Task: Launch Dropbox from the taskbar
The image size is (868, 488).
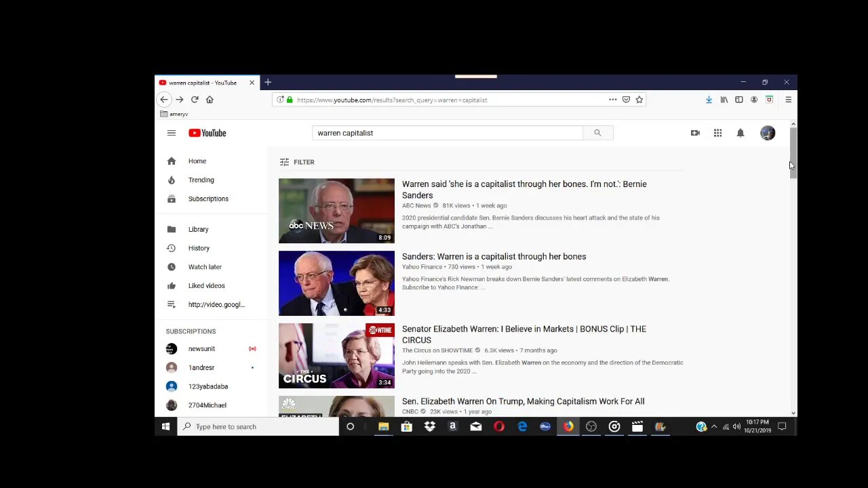Action: pyautogui.click(x=430, y=427)
